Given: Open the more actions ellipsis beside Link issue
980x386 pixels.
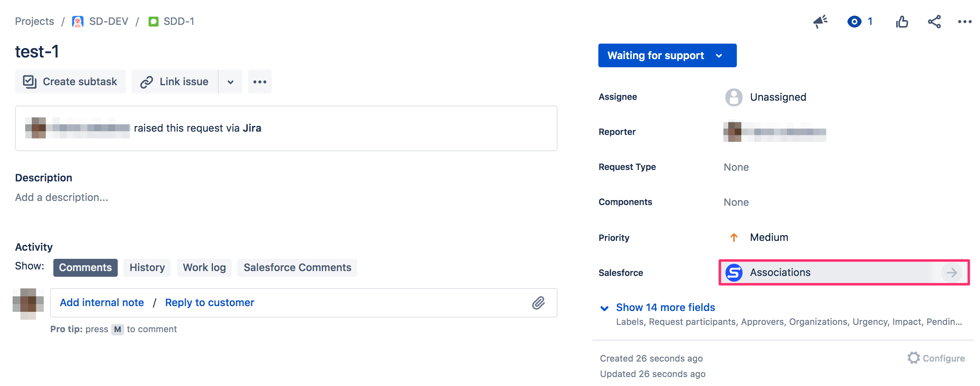Looking at the screenshot, I should (259, 82).
